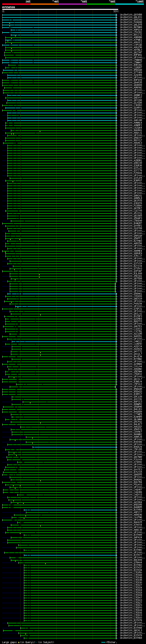Viewport: 146px width, 644px height.
Task: Choose the UniRef100_Q6NWC3 entry
Action: [x=131, y=95]
